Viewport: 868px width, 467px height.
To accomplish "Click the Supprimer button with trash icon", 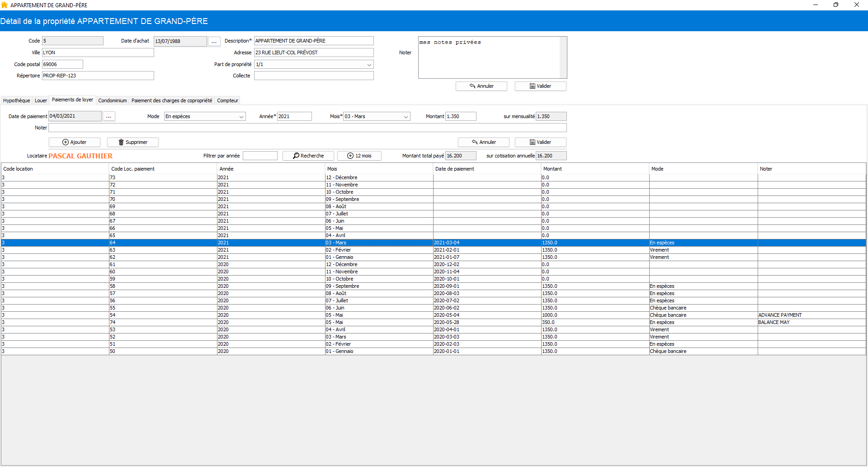I will click(133, 142).
